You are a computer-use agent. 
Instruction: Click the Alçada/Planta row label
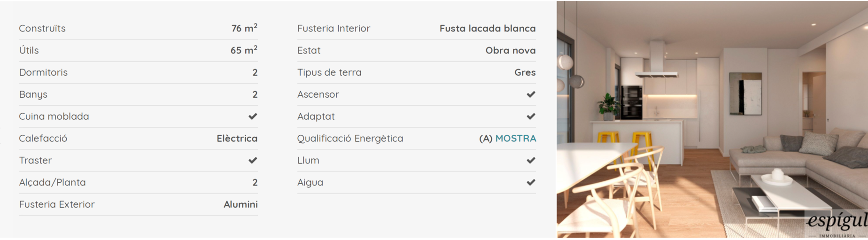pyautogui.click(x=52, y=182)
